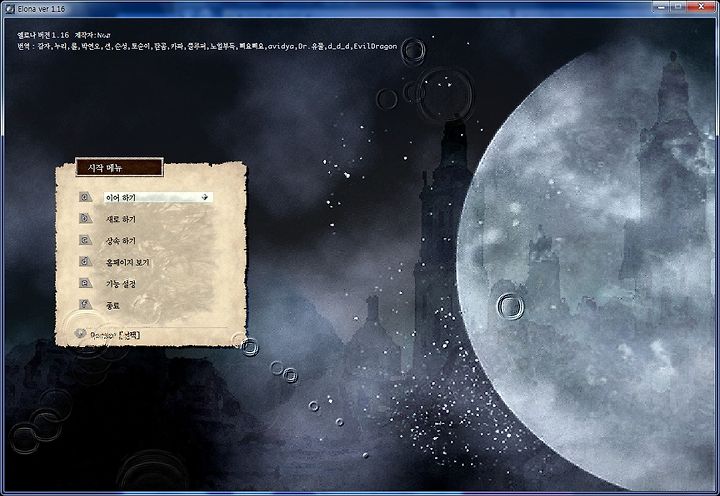
Task: Select the 상속 하기 (Inherit) option
Action: [x=121, y=241]
